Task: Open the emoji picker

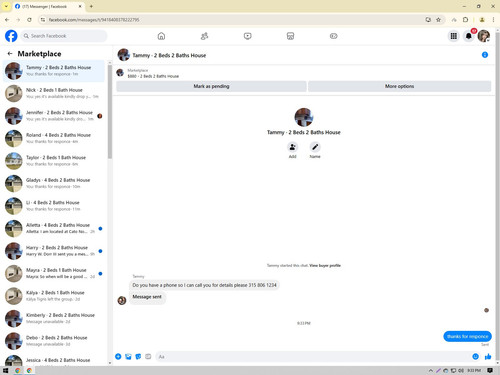Action: coord(475,357)
